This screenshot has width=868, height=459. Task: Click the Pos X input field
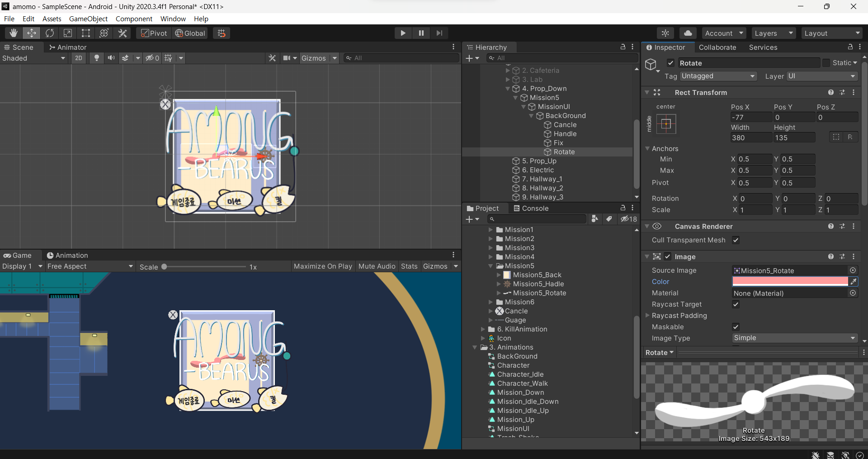click(751, 117)
